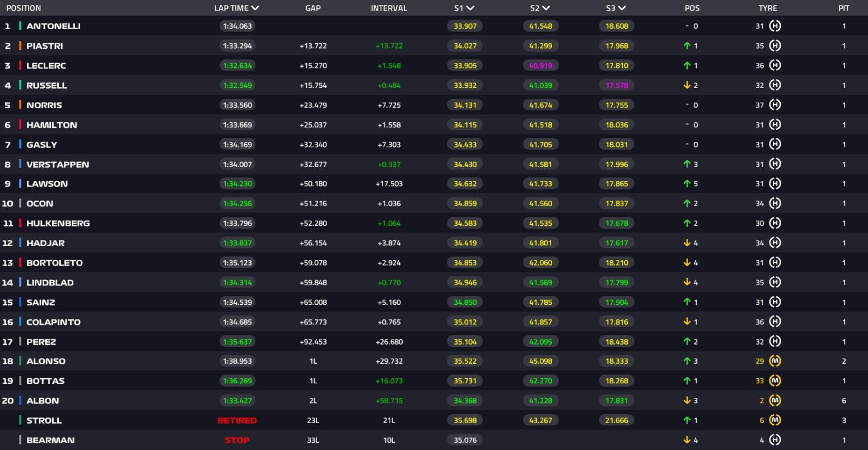The image size is (868, 450).
Task: Click the GAP column header
Action: pos(313,8)
